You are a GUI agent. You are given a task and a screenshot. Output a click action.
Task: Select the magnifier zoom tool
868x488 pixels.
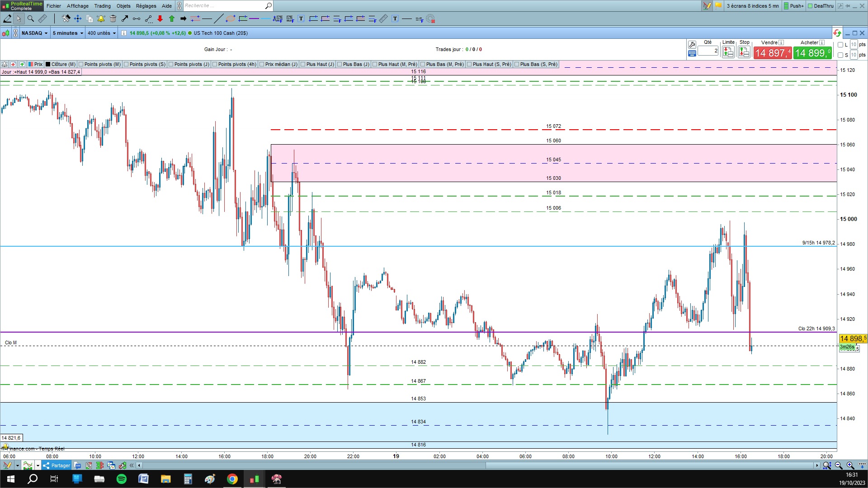[x=31, y=19]
